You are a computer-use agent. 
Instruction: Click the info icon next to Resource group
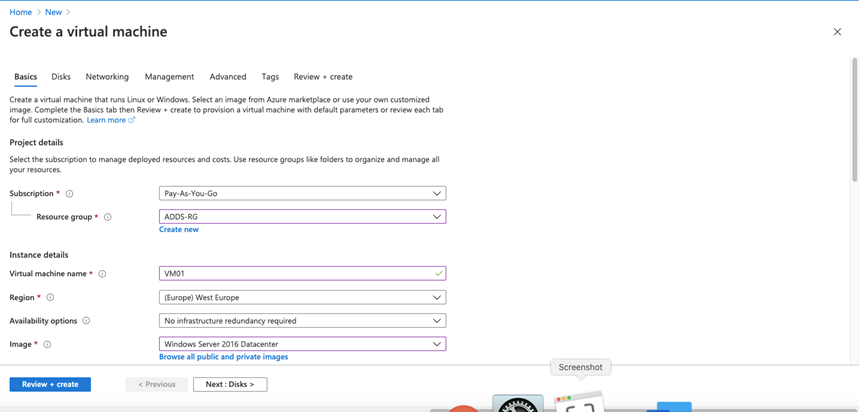108,217
